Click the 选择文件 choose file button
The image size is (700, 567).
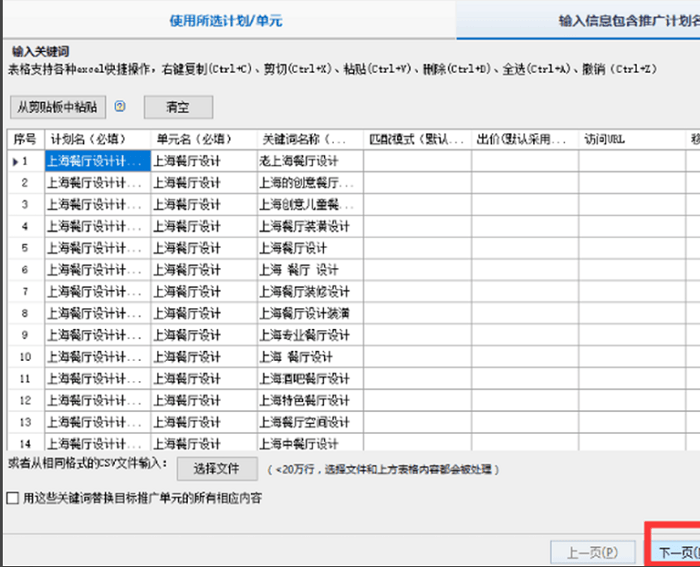pyautogui.click(x=215, y=468)
